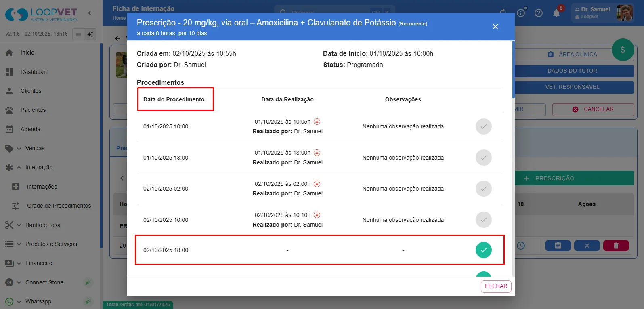Image resolution: width=644 pixels, height=309 pixels.
Task: Click the green dollar sign button
Action: [623, 50]
